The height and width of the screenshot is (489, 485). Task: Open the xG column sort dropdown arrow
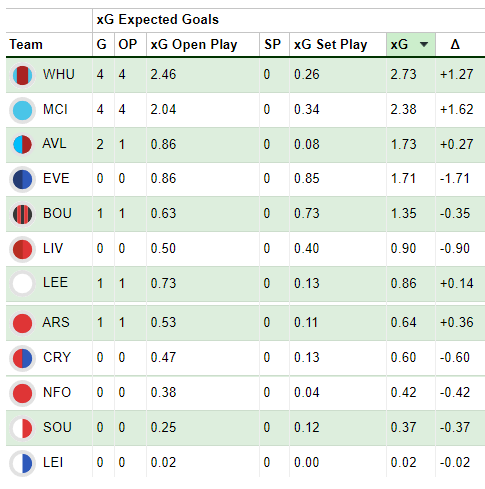(424, 44)
